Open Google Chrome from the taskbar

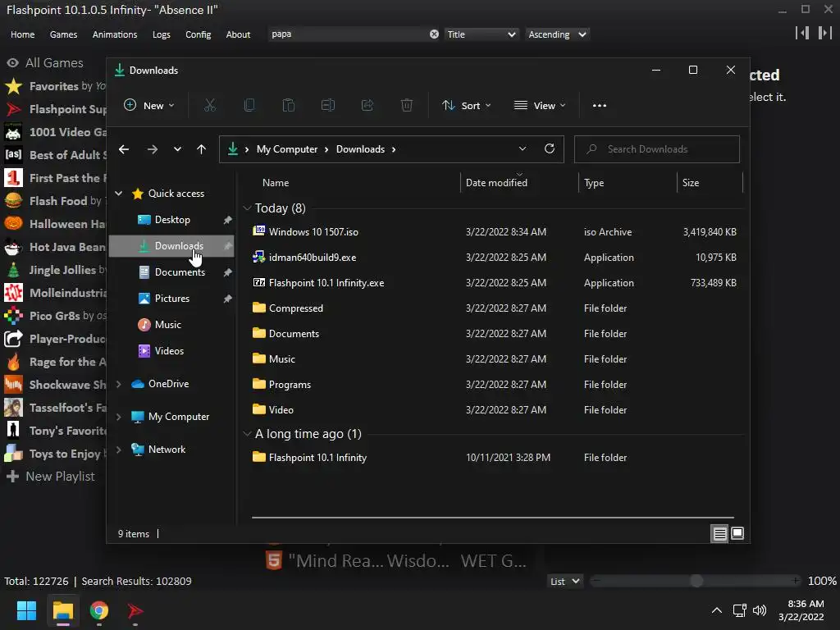click(99, 610)
